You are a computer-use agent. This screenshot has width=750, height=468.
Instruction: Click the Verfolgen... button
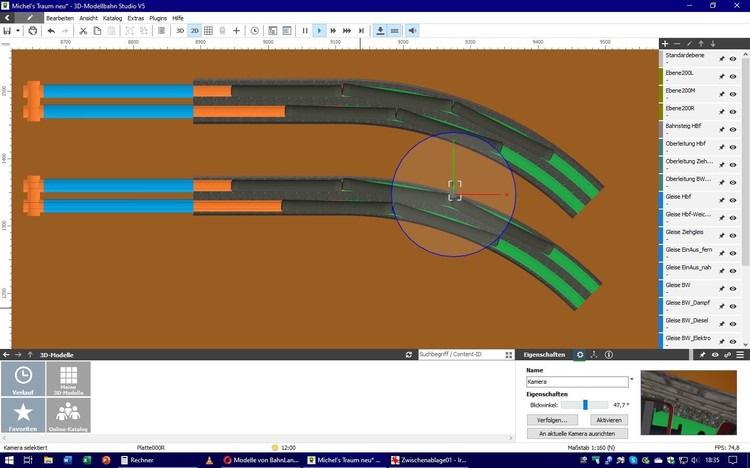pyautogui.click(x=552, y=420)
